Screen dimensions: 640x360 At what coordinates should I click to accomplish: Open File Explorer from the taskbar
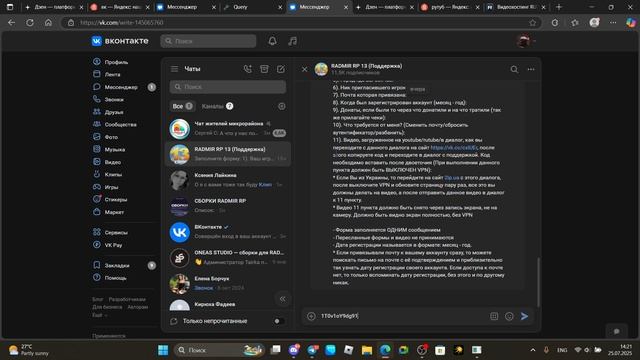tap(367, 350)
